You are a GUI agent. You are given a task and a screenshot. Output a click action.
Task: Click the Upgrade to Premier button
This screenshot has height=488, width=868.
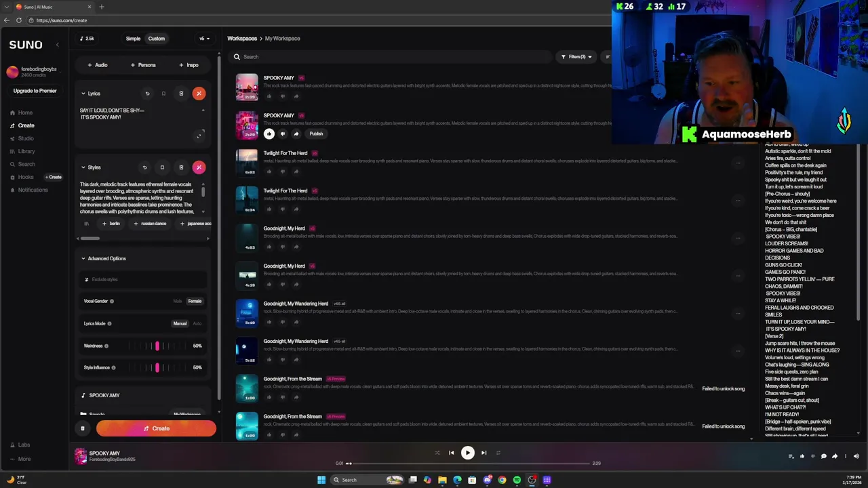(35, 91)
